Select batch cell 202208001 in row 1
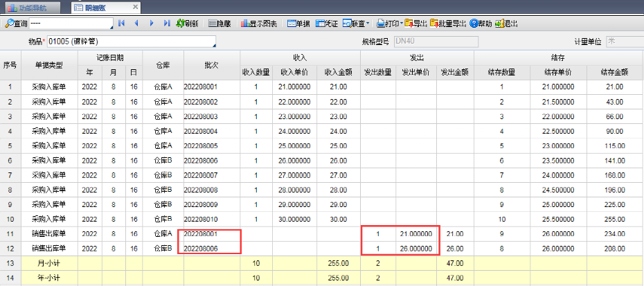644x286 pixels. click(x=212, y=87)
